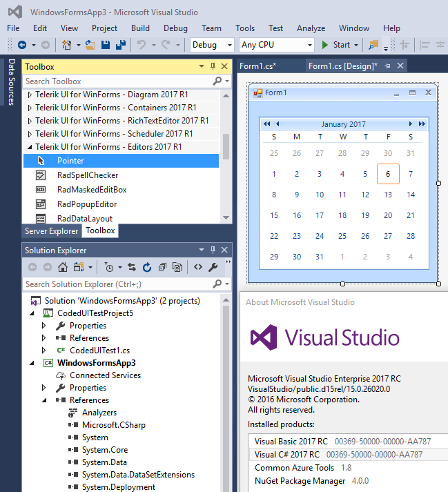Start debugging with the green play button
Screen dimensions: 448x492
point(325,45)
